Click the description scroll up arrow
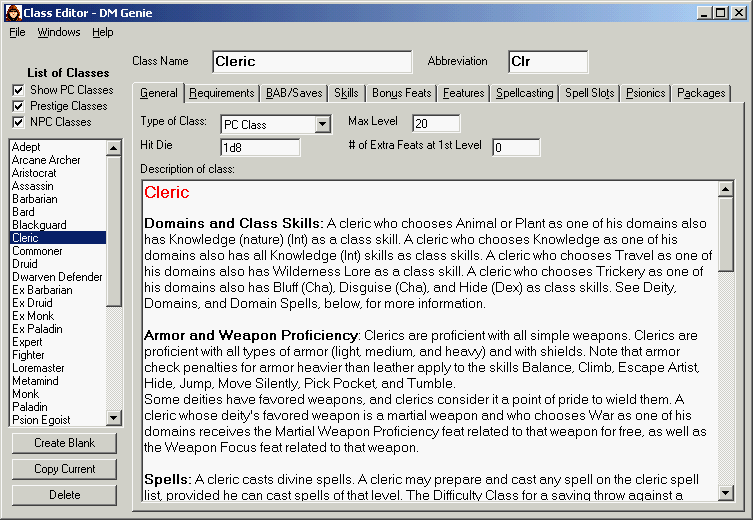 726,190
